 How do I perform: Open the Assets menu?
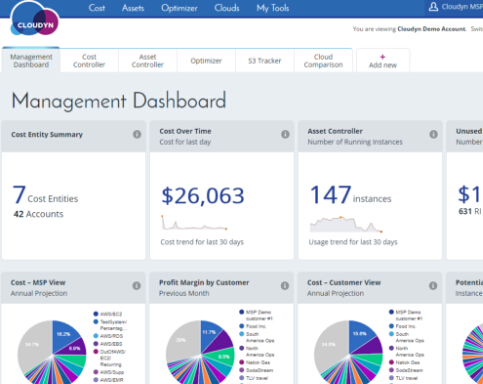(133, 8)
